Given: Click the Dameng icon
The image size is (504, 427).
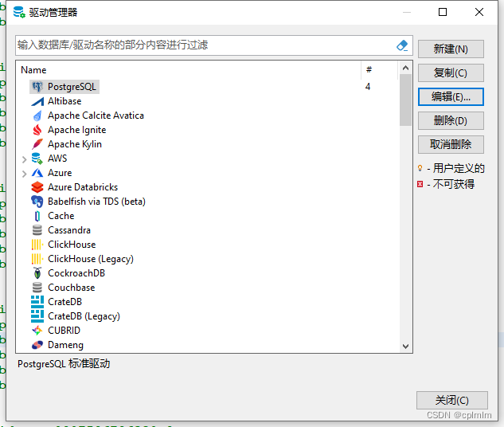Looking at the screenshot, I should [37, 345].
